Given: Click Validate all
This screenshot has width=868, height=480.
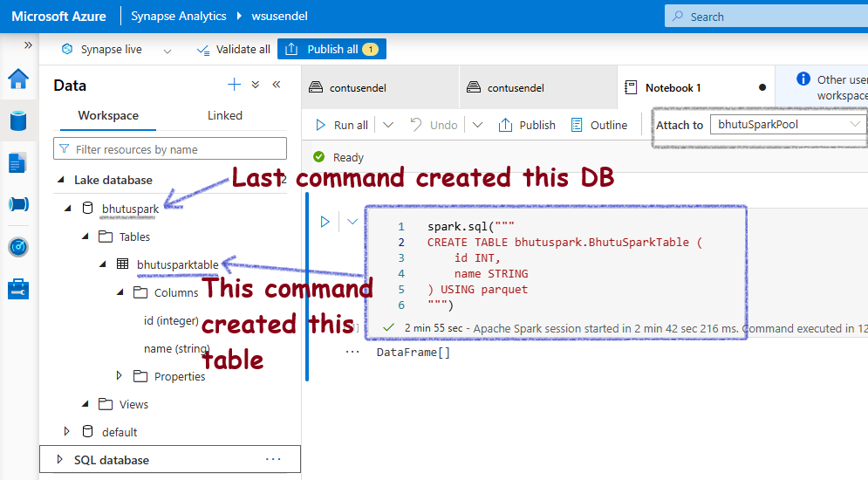Looking at the screenshot, I should pyautogui.click(x=233, y=49).
